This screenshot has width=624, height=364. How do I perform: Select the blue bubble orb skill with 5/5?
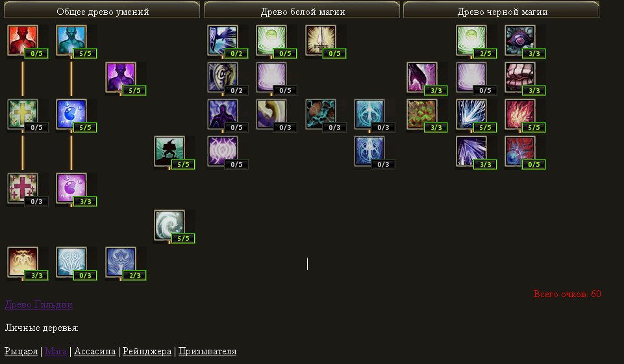coord(71,114)
